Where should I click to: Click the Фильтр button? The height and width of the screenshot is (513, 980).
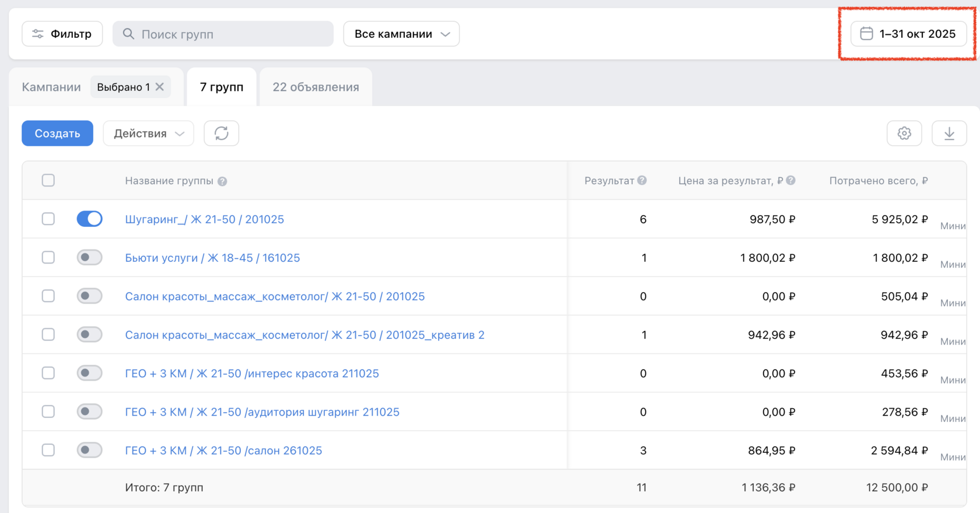coord(62,34)
